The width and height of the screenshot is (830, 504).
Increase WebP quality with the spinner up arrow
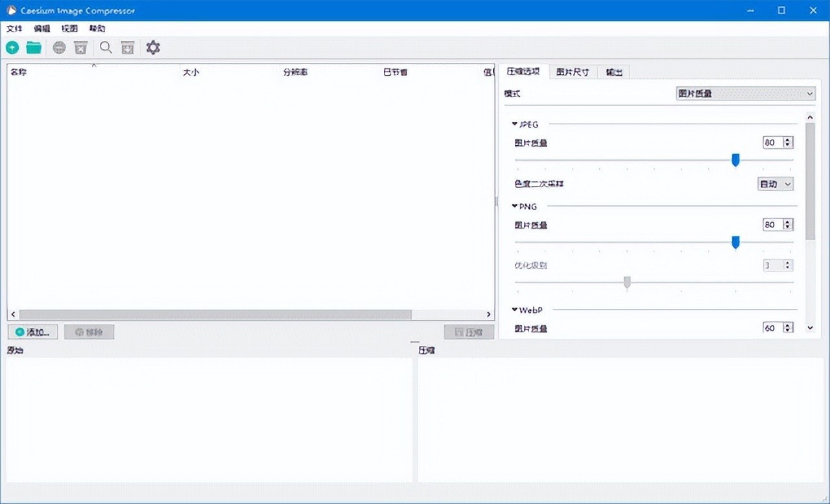(788, 325)
